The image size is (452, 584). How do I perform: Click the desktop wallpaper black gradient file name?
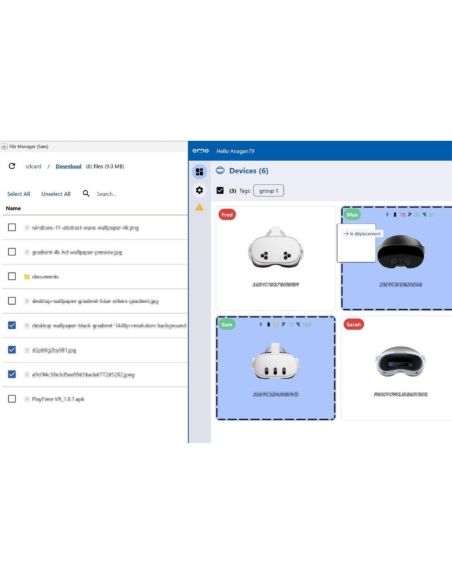pyautogui.click(x=109, y=326)
